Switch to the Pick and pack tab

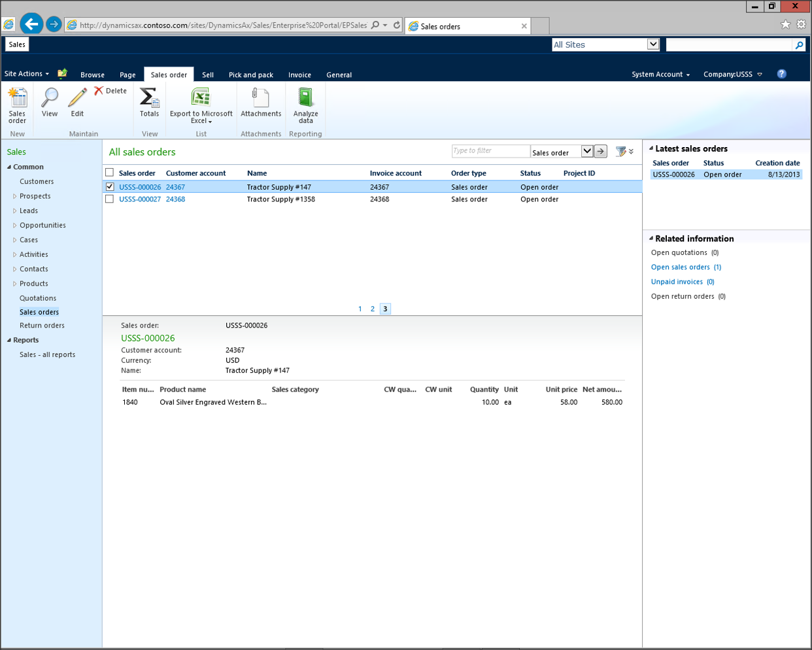250,75
